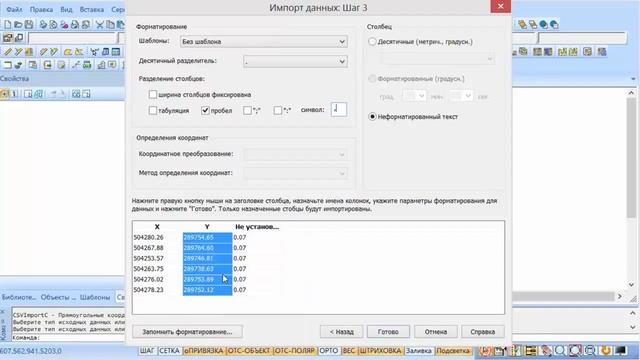Click the New document icon in toolbar
This screenshot has height=360, width=640.
tap(7, 24)
